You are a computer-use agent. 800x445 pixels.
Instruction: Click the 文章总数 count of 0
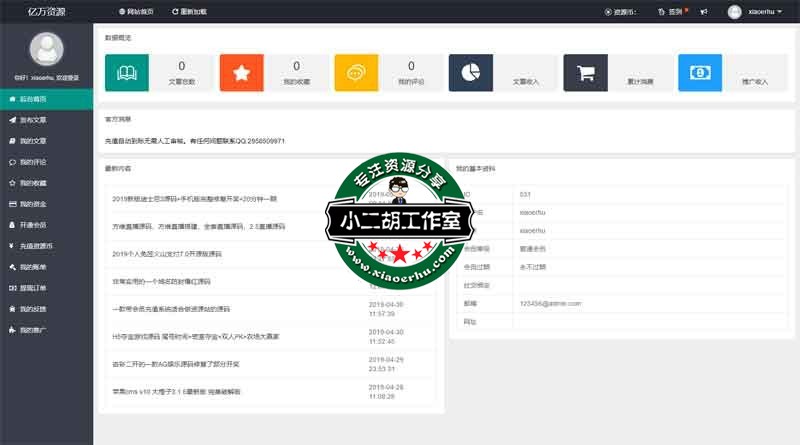click(x=182, y=66)
